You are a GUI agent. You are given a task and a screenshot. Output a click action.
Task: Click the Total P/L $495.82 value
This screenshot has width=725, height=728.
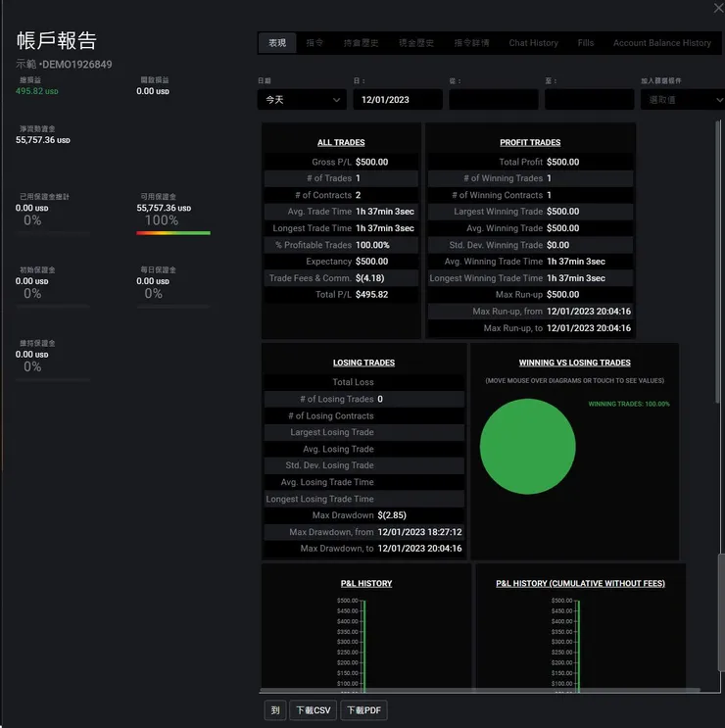[x=371, y=294]
